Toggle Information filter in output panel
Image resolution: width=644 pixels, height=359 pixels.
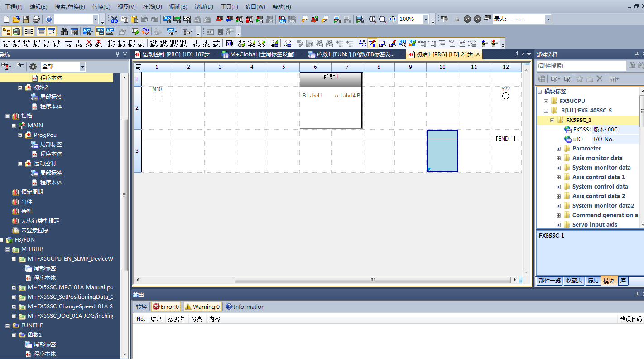(x=245, y=307)
